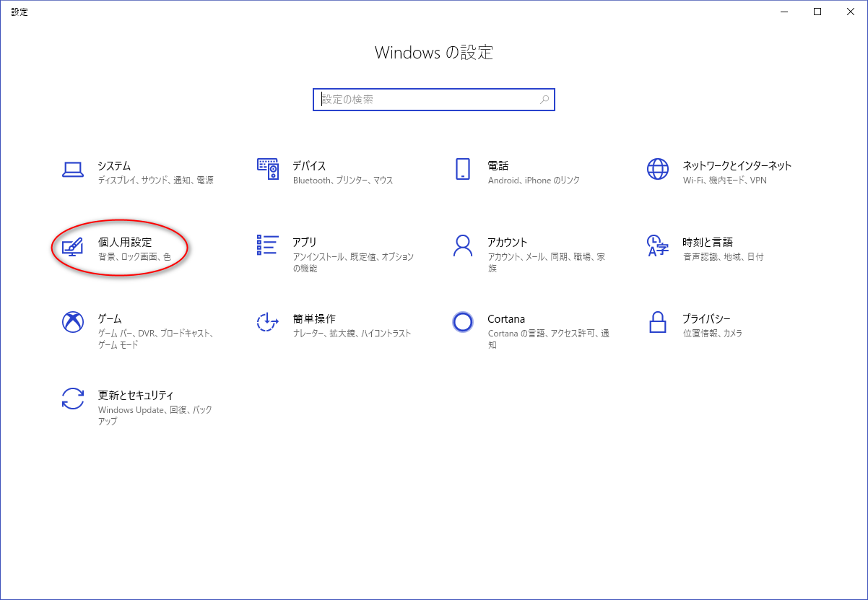The image size is (868, 600).
Task: Click the person icon for アカウント
Action: click(463, 245)
